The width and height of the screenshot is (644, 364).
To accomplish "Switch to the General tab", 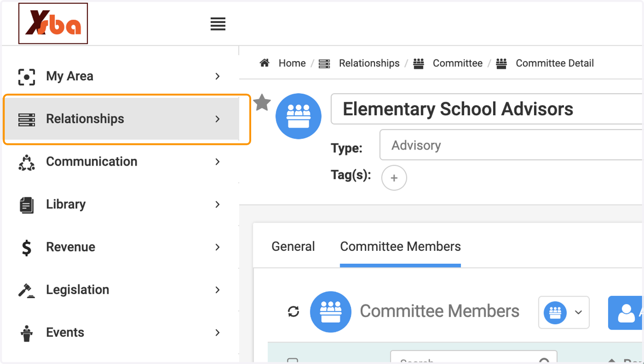I will [293, 247].
